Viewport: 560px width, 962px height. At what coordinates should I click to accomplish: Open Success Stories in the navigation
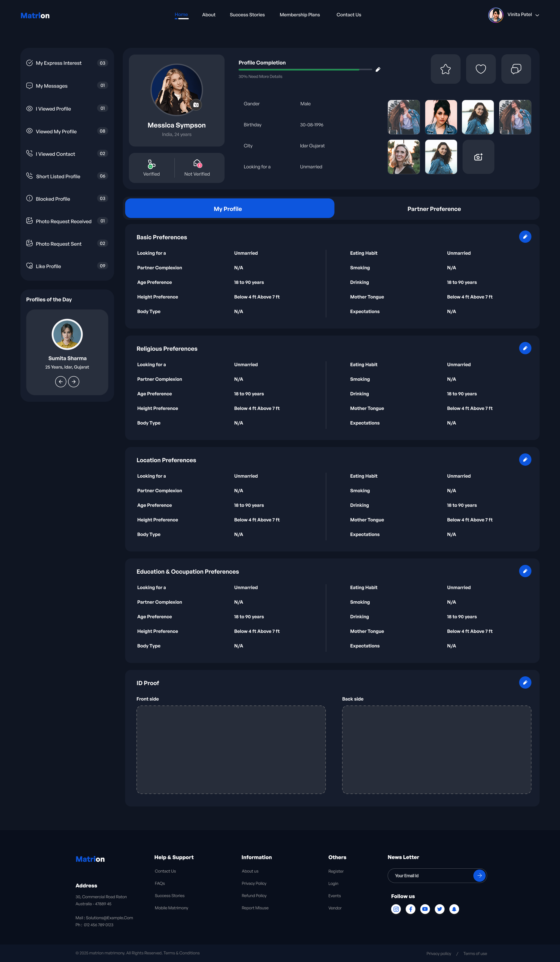pos(247,15)
